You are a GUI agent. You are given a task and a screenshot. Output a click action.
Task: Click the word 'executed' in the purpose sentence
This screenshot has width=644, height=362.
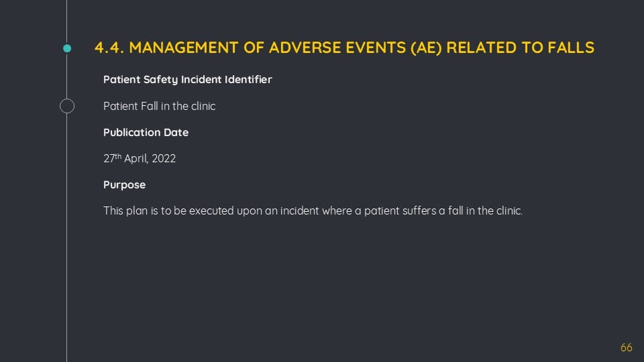coord(211,211)
